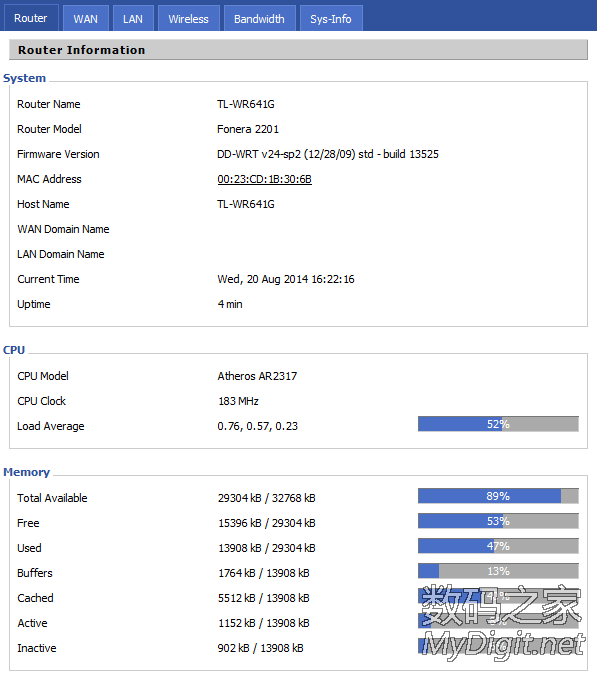Viewport: 597px width, 683px height.
Task: Click the System section heading
Action: pos(24,78)
